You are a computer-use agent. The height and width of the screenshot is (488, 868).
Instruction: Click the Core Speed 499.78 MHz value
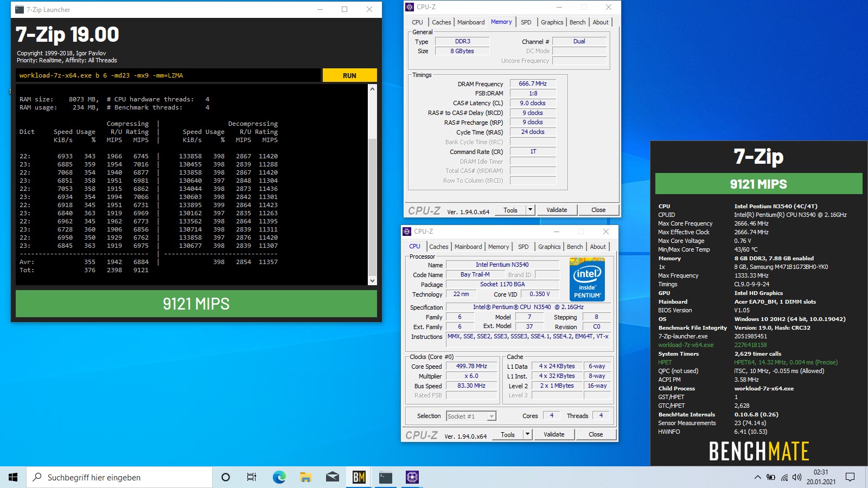pyautogui.click(x=471, y=366)
